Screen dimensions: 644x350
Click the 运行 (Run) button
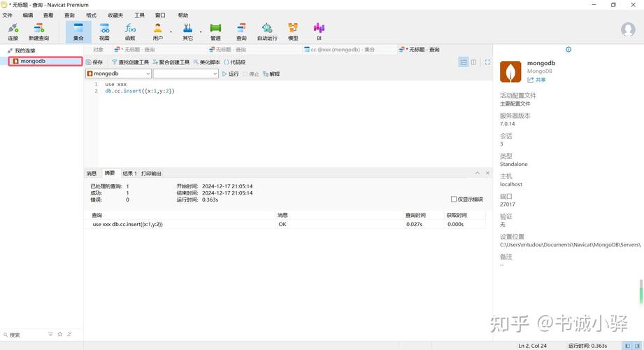[x=230, y=73]
